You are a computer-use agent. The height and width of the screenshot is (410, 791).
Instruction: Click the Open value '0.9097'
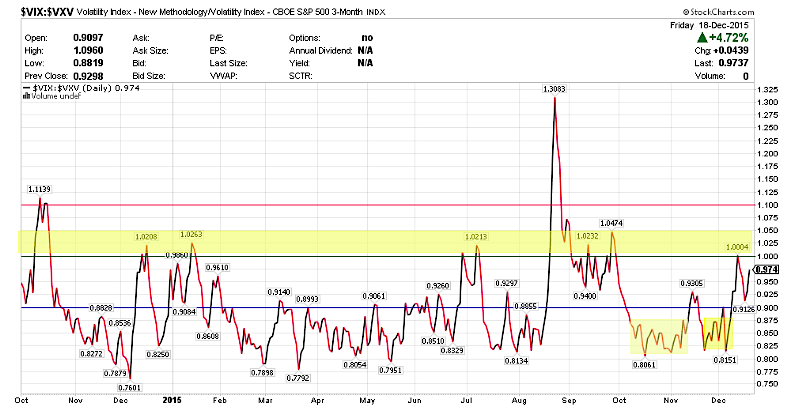[88, 38]
